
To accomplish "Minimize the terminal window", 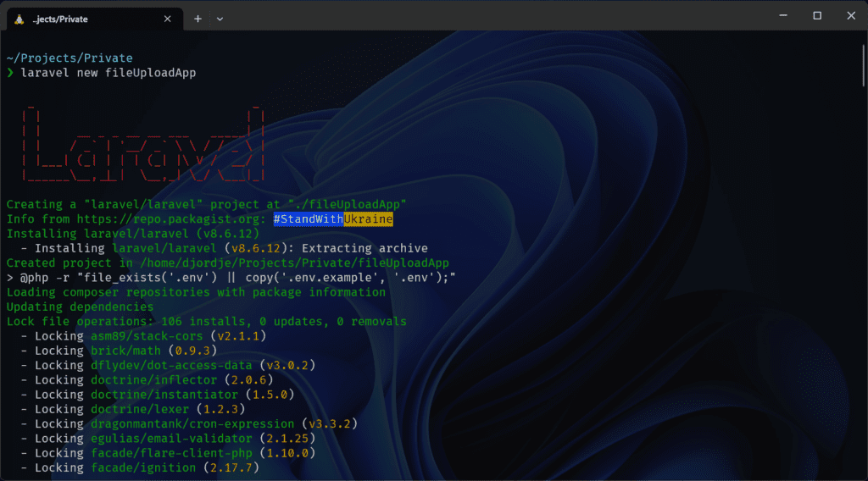I will (x=783, y=15).
